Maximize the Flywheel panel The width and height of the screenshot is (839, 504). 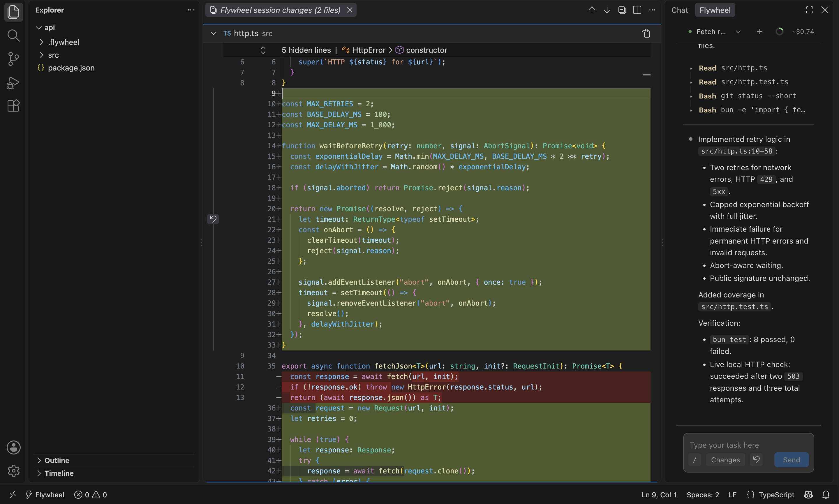[x=810, y=10]
